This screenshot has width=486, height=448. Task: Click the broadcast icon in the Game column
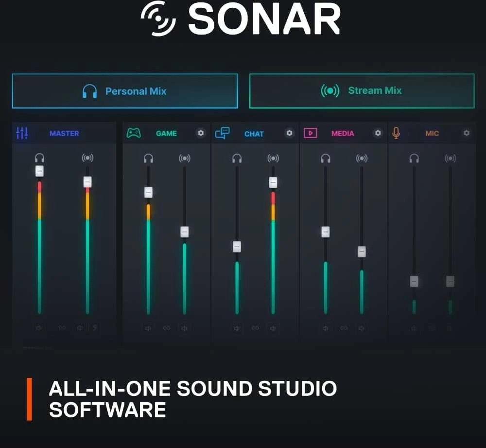184,158
